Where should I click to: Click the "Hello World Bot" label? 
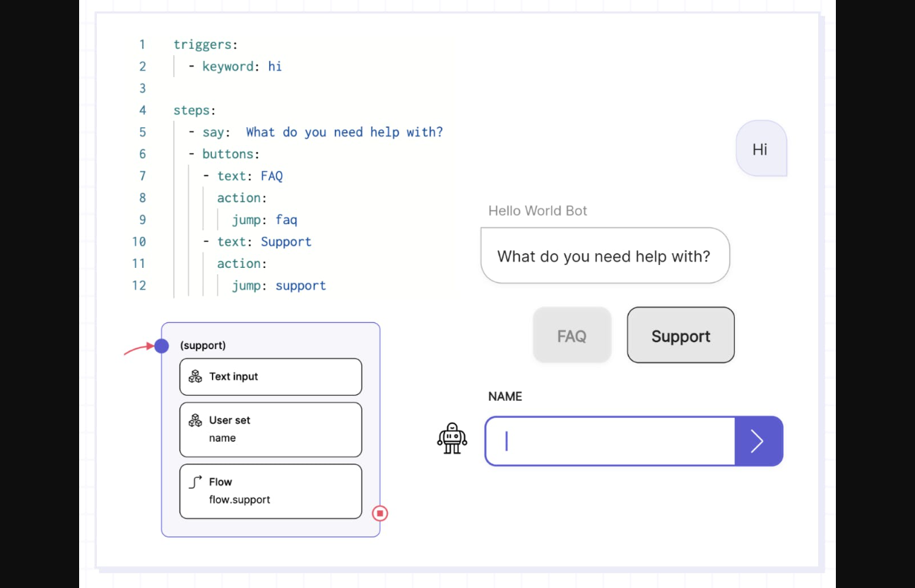coord(538,211)
